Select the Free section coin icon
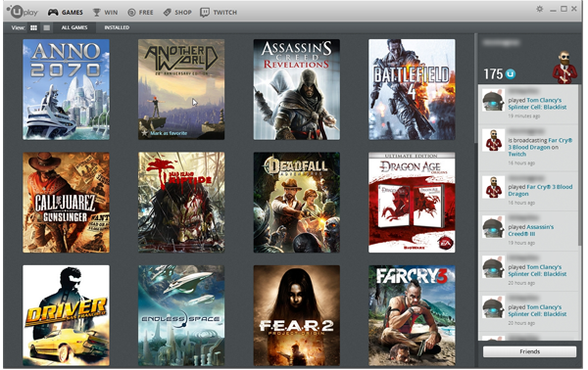The image size is (588, 370). point(131,13)
